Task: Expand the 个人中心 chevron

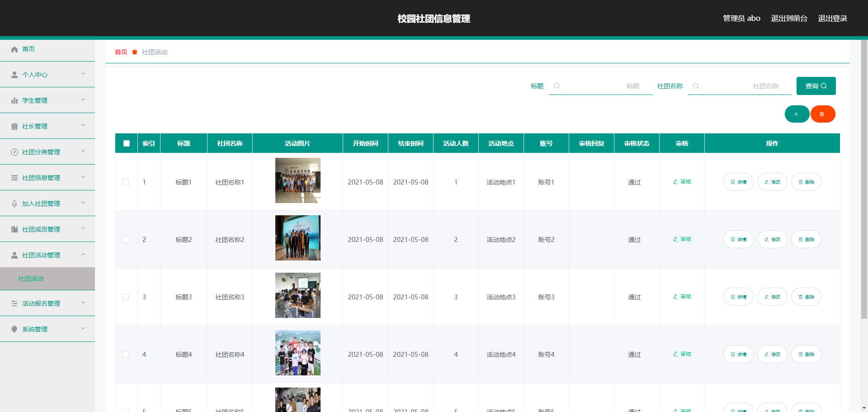Action: [x=83, y=74]
